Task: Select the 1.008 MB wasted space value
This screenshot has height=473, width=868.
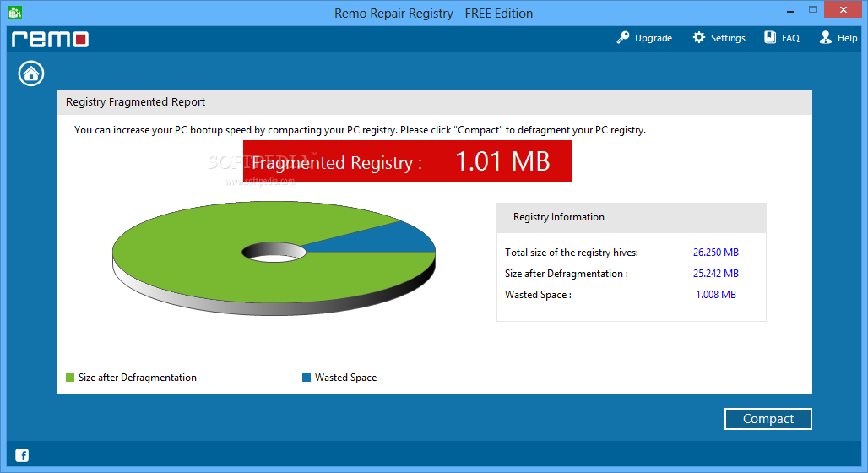Action: pos(716,295)
